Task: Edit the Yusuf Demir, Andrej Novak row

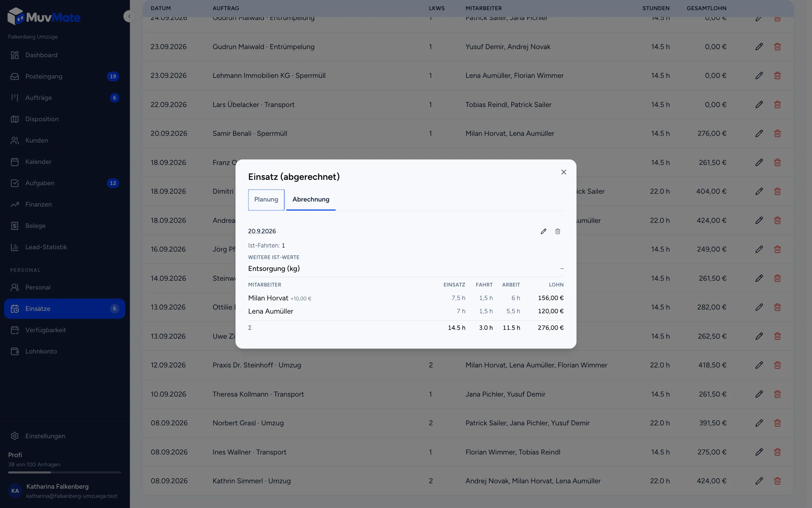Action: pos(759,47)
